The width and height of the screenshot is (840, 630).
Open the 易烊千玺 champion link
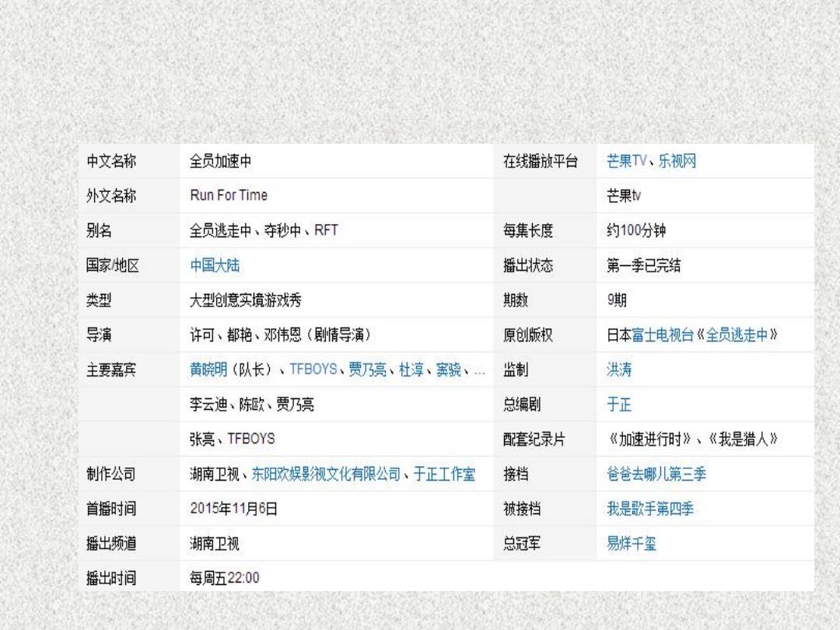tap(632, 544)
